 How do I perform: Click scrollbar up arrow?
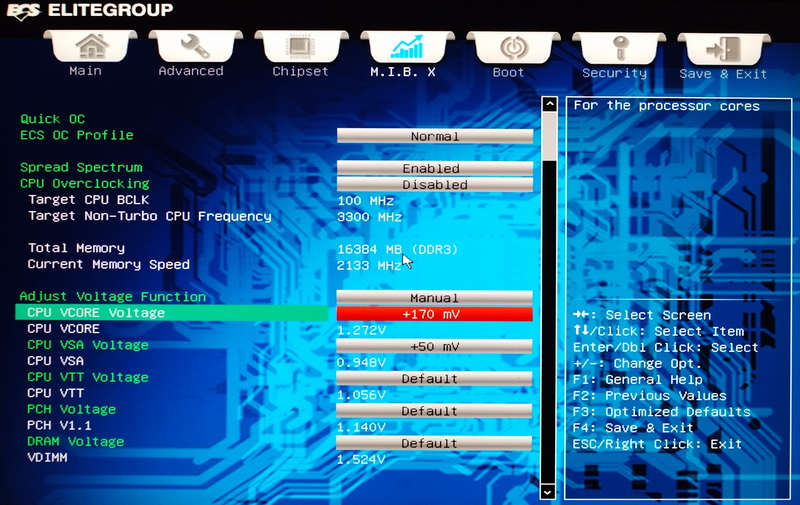click(x=549, y=105)
